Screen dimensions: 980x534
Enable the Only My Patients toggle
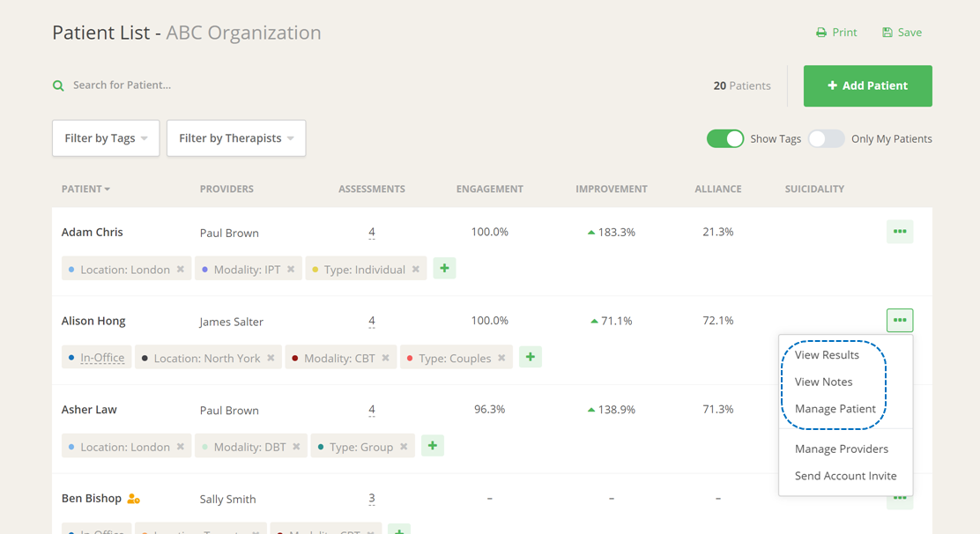tap(826, 138)
